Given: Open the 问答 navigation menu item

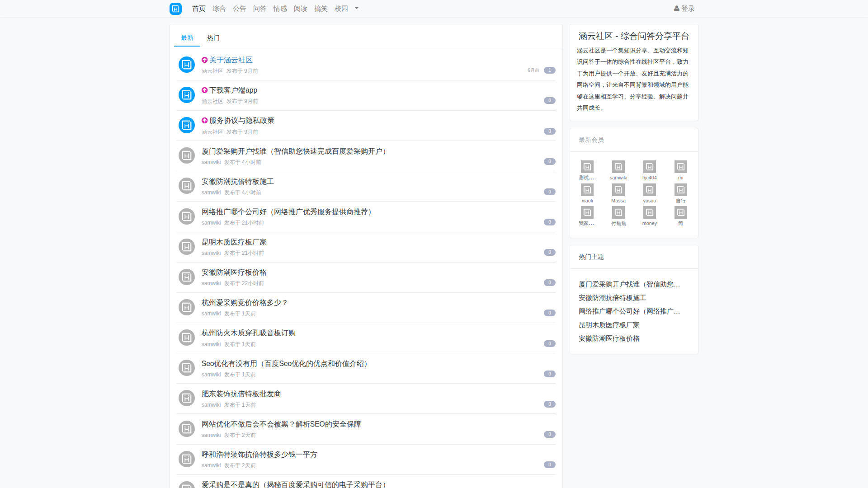Looking at the screenshot, I should click(259, 9).
